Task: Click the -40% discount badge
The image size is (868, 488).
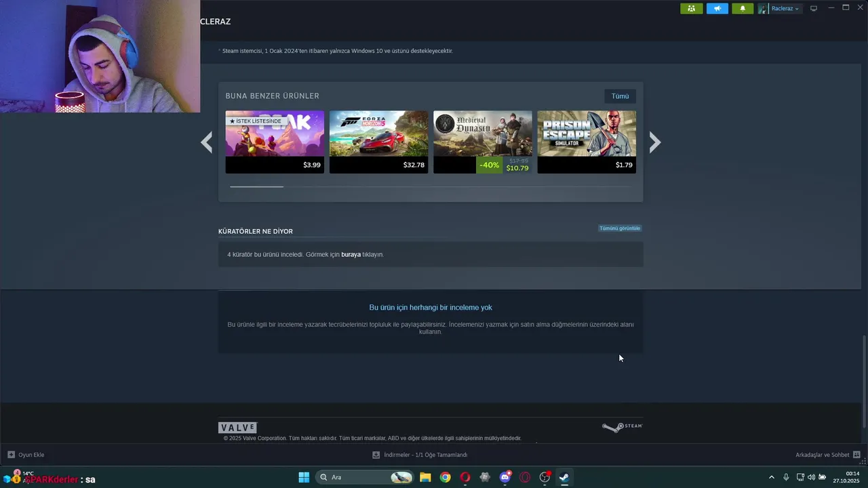Action: (489, 165)
